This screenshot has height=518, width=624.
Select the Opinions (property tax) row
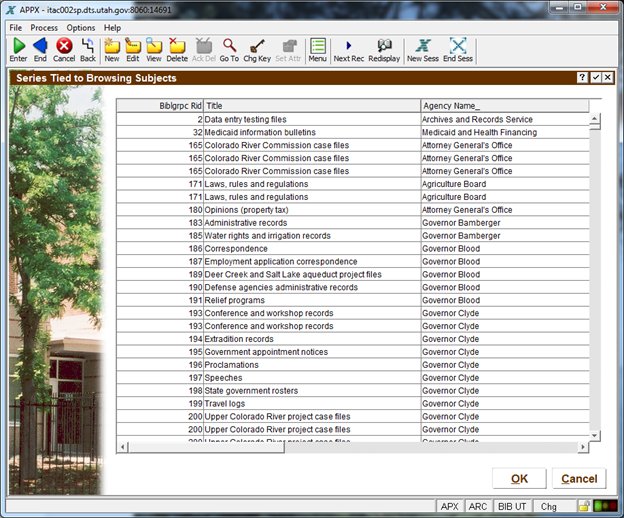point(353,210)
